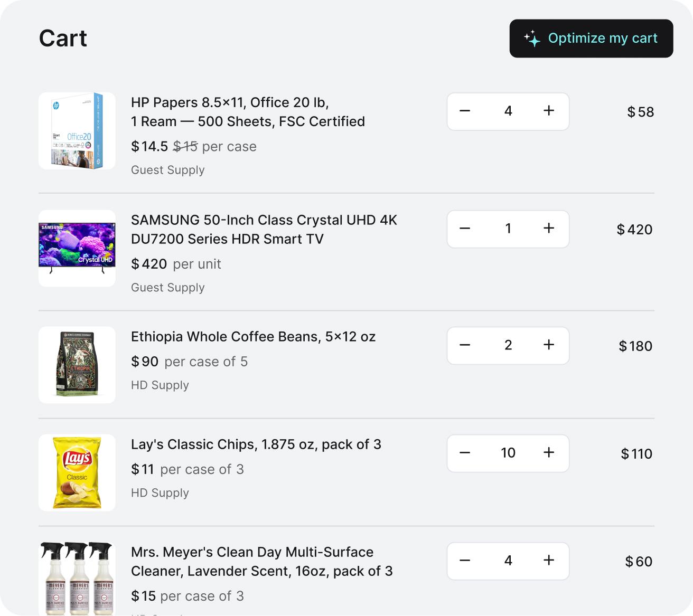
Task: Open Guest Supply under HP Papers
Action: click(x=167, y=170)
